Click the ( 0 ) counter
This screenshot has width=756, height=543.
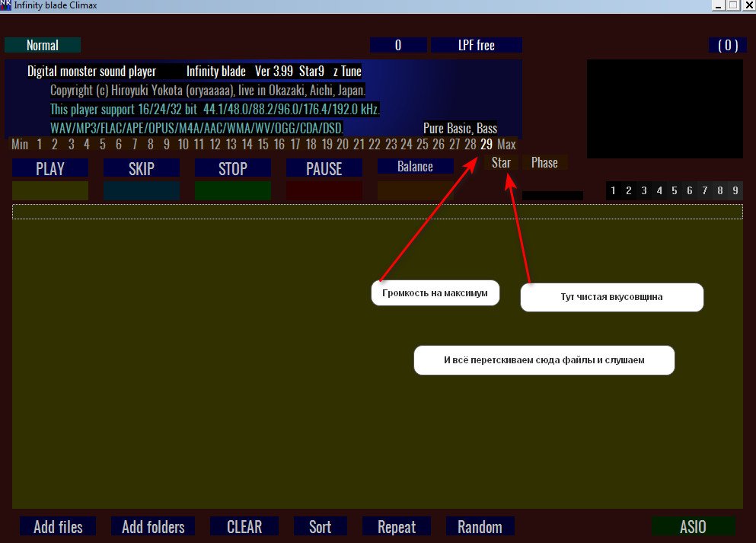(728, 45)
